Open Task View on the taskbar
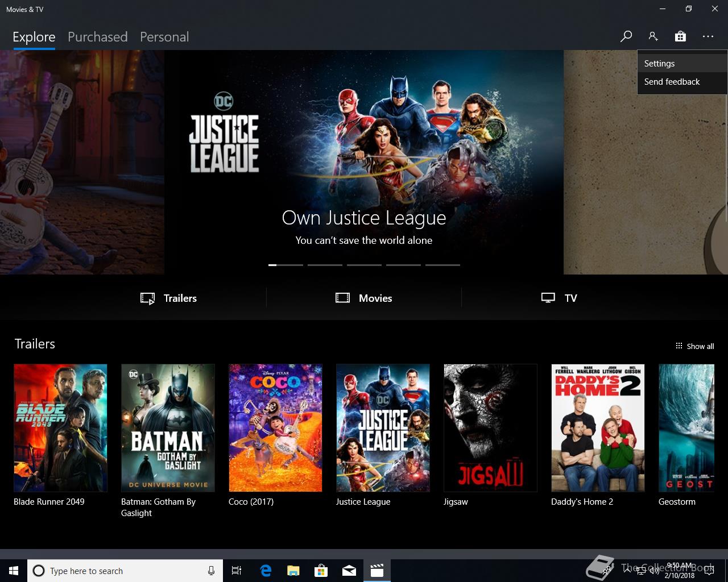728x582 pixels. [x=237, y=571]
